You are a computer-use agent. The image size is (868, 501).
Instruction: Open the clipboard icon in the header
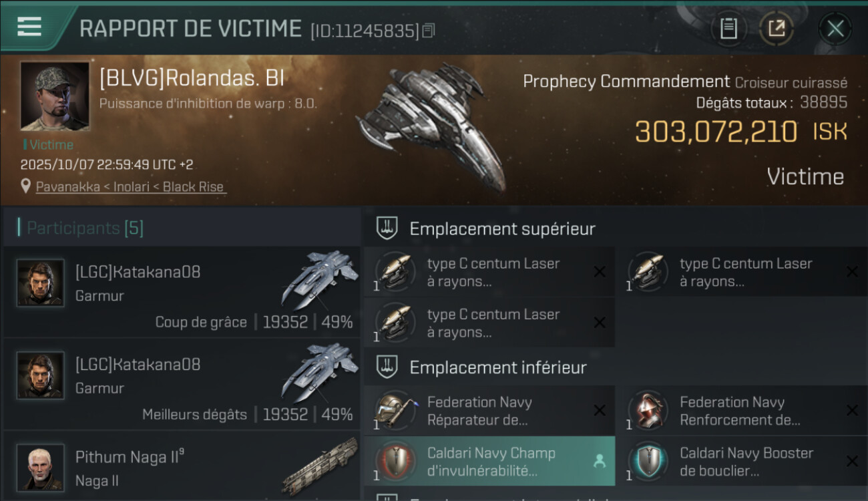(x=728, y=29)
